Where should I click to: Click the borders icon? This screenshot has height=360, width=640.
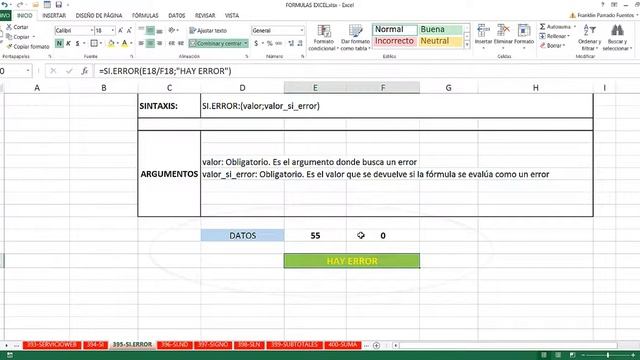94,43
